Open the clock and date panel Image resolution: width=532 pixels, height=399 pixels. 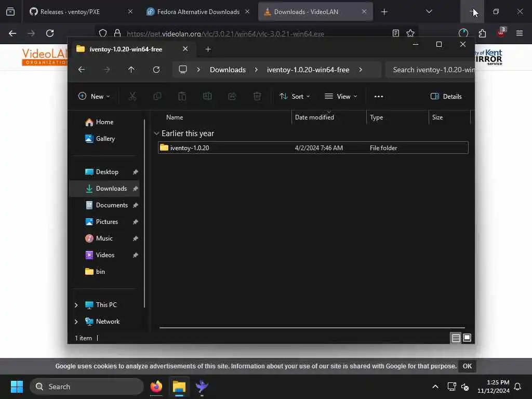point(494,387)
